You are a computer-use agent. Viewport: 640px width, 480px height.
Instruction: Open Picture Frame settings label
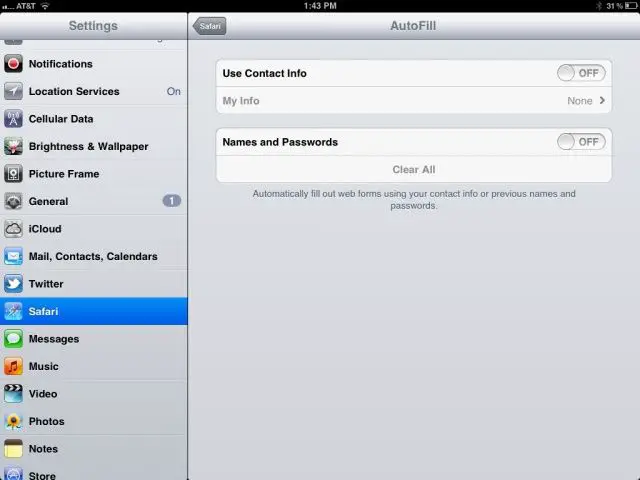(x=64, y=174)
